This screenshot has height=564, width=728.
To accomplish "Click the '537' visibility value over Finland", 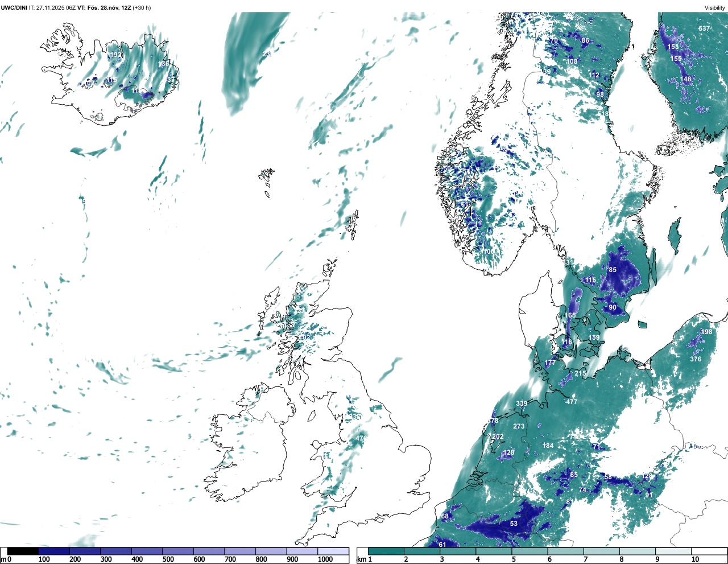I will (x=704, y=28).
